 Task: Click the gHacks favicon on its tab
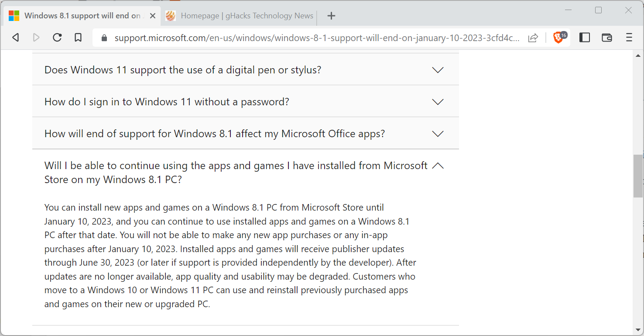click(x=170, y=15)
